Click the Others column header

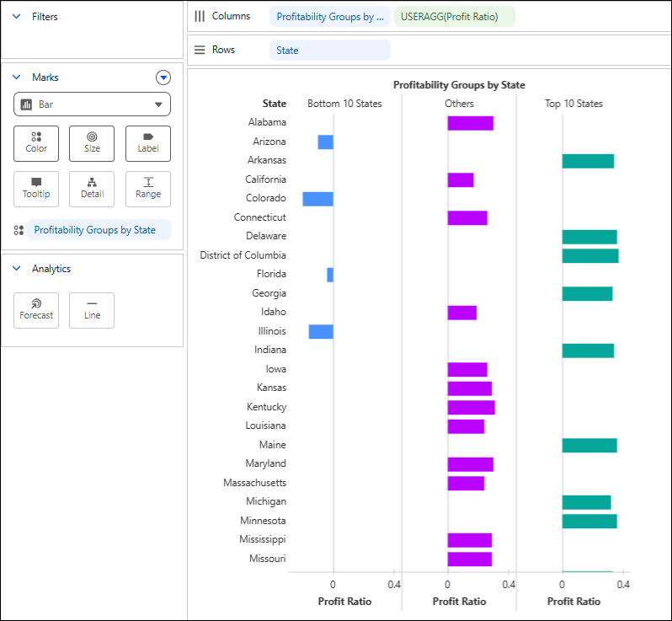(x=459, y=104)
